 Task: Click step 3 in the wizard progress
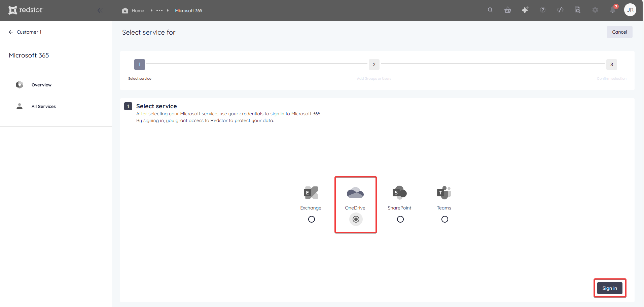click(611, 65)
